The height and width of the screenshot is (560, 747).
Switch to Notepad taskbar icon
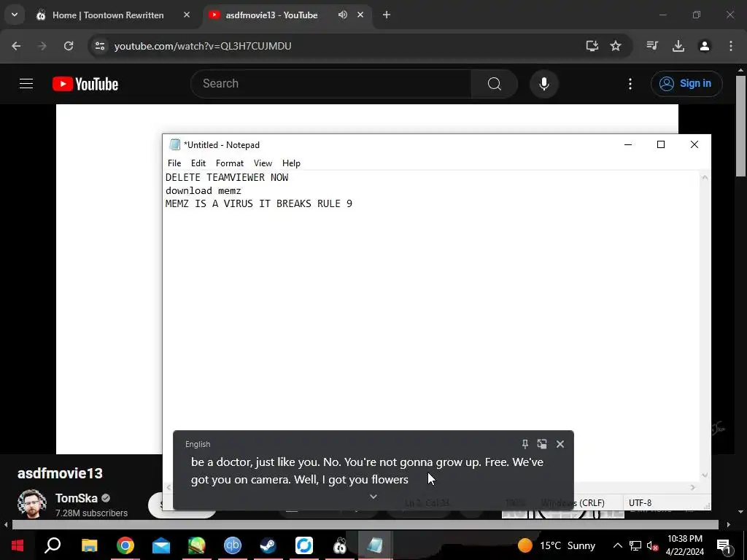375,545
